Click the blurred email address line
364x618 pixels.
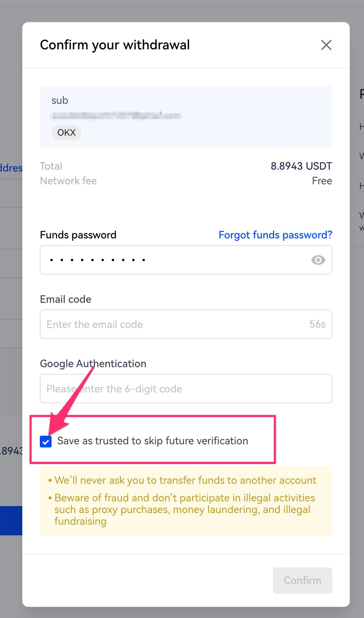[x=116, y=116]
